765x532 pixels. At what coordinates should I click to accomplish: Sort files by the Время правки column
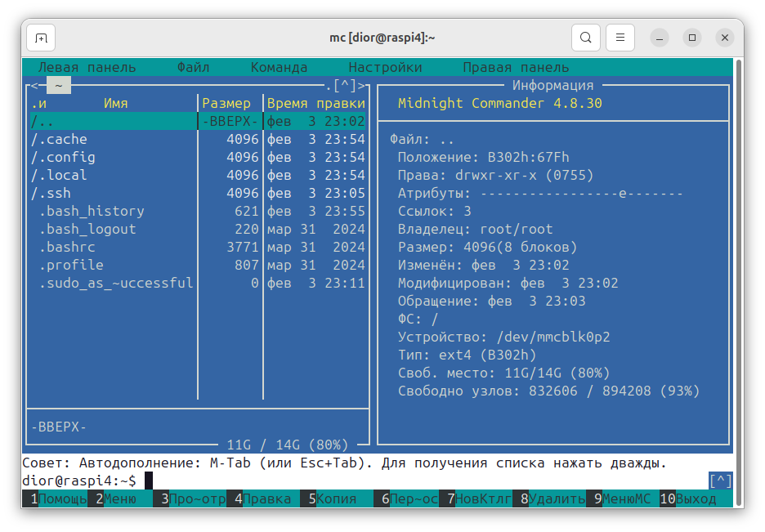[x=315, y=104]
